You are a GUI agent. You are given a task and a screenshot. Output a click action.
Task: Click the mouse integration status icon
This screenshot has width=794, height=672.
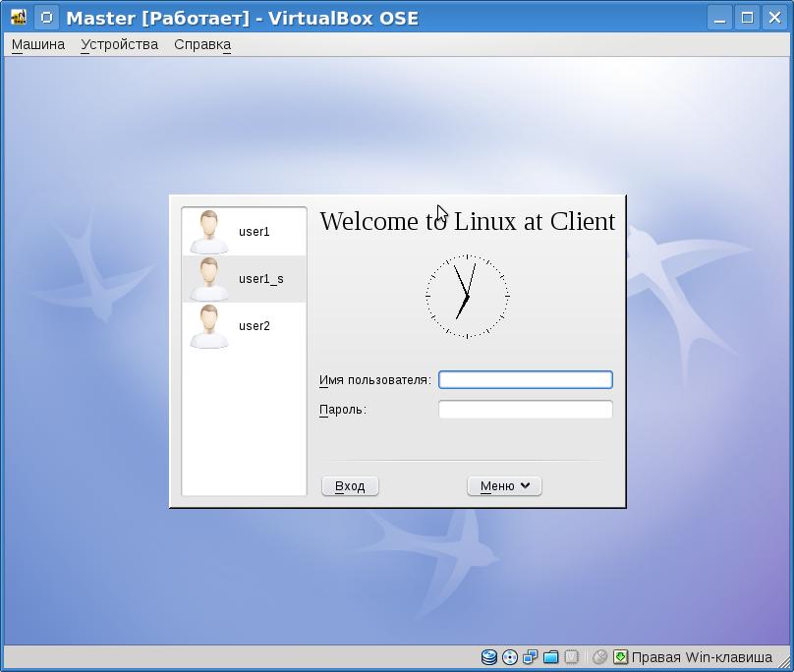[599, 657]
